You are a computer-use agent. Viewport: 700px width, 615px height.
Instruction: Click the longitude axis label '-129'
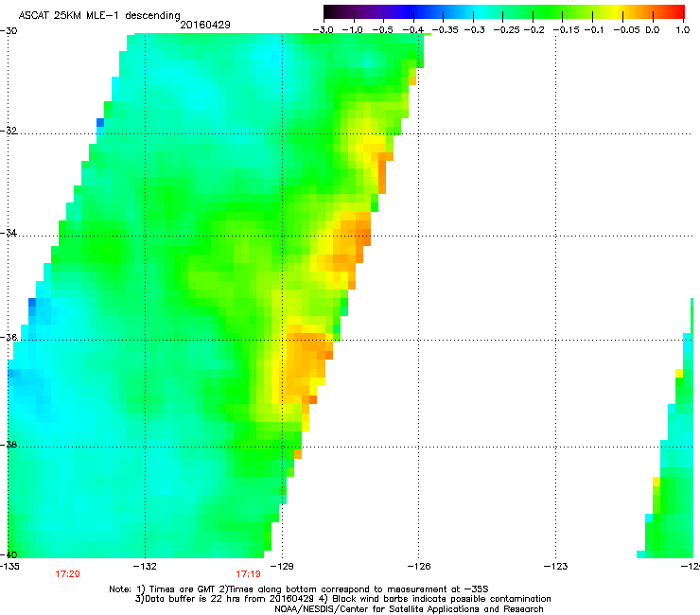point(282,567)
